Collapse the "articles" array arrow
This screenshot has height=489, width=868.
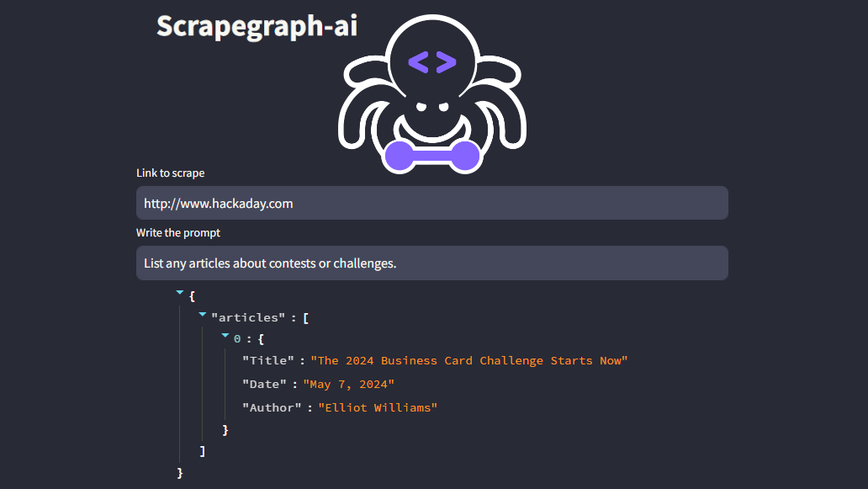point(203,315)
